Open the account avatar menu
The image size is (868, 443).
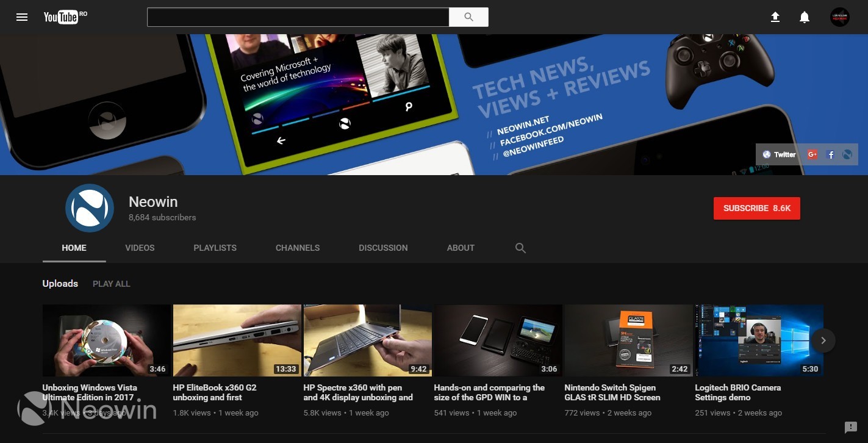pos(840,17)
